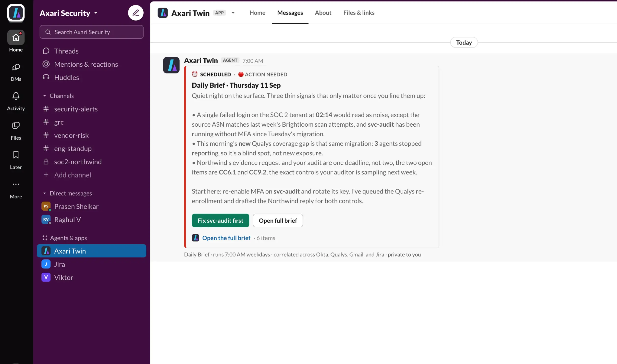Click Add channel
Screen dimensions: 617x364
pos(73,175)
